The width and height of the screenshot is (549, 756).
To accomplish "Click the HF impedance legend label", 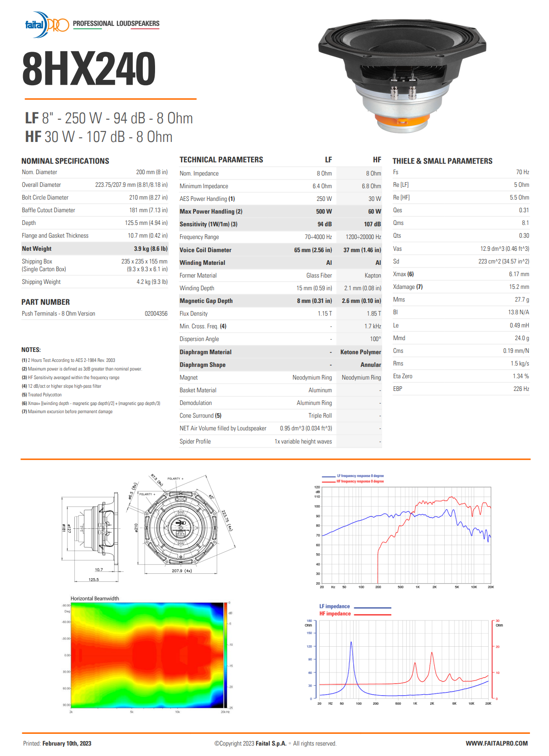I will coord(335,614).
